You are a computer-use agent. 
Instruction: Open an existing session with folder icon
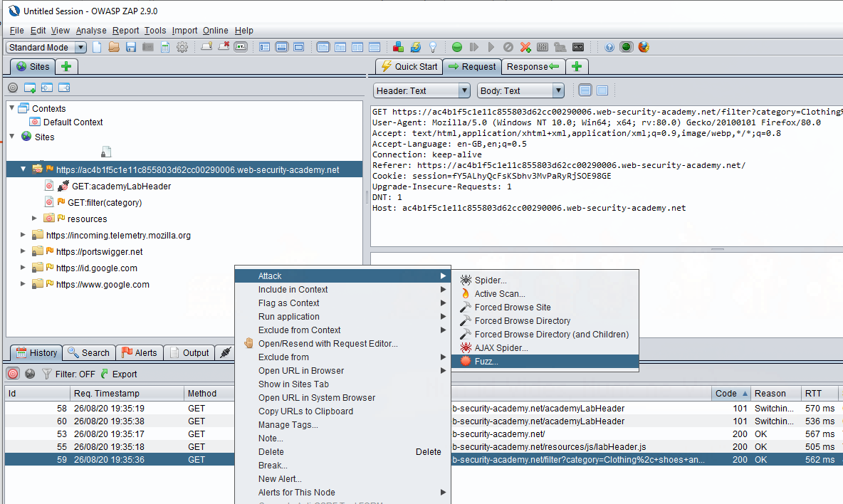click(x=113, y=47)
